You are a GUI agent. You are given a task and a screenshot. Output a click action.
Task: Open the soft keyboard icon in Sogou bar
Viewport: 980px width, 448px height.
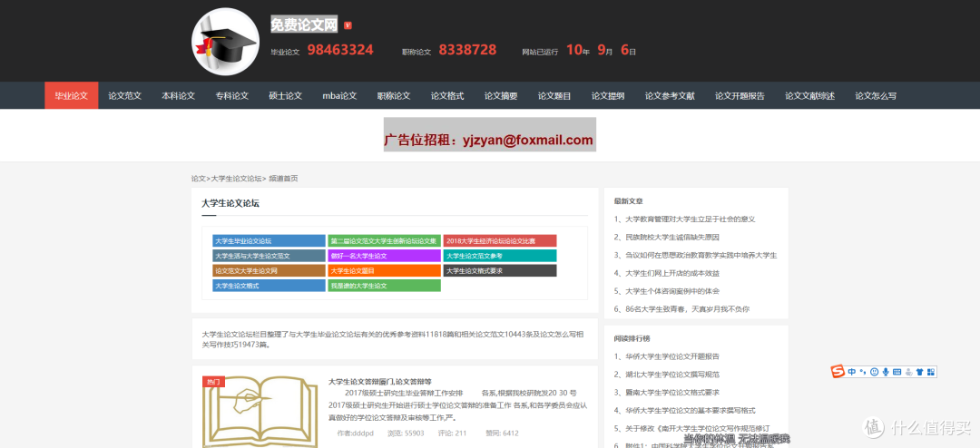point(897,372)
